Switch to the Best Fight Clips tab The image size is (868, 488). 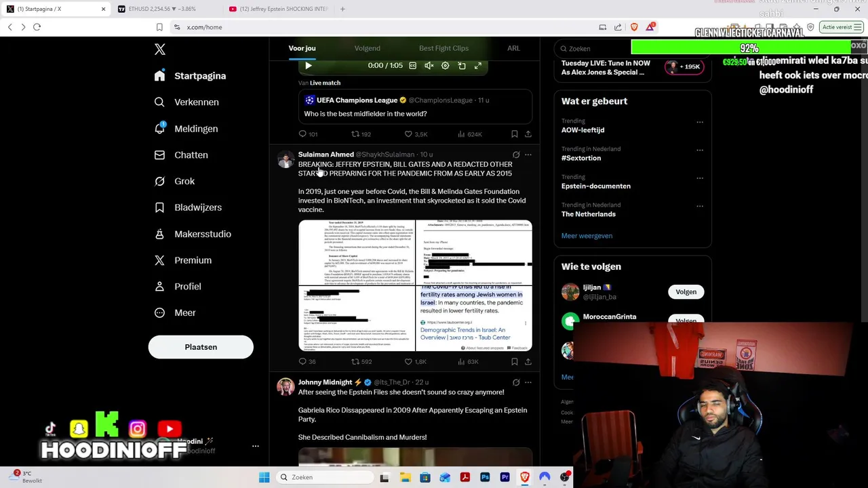coord(443,48)
